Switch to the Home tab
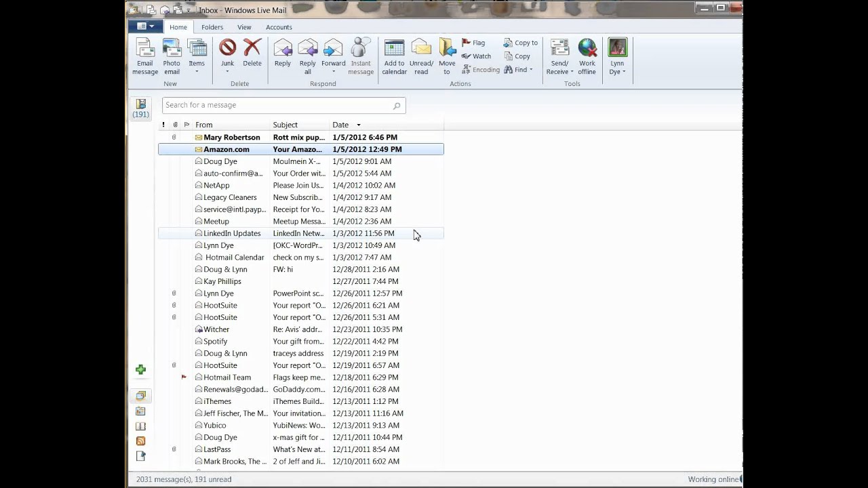This screenshot has width=868, height=488. [x=178, y=27]
